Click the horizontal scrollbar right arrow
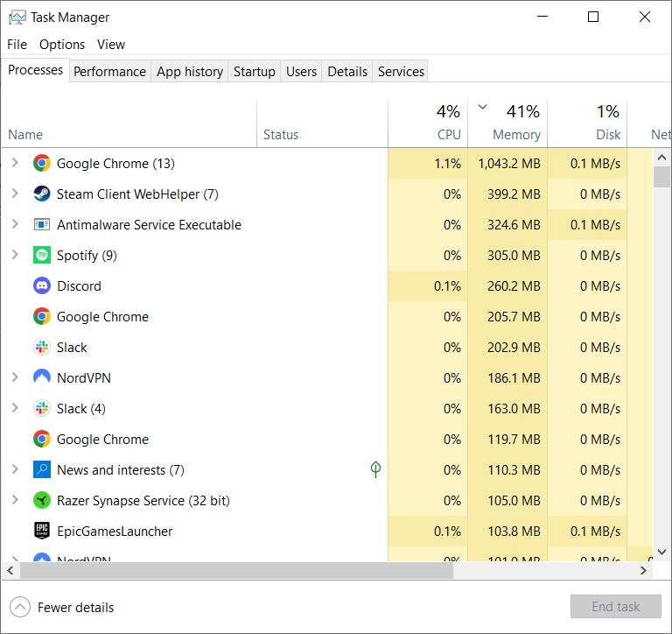This screenshot has width=672, height=634. click(x=643, y=571)
